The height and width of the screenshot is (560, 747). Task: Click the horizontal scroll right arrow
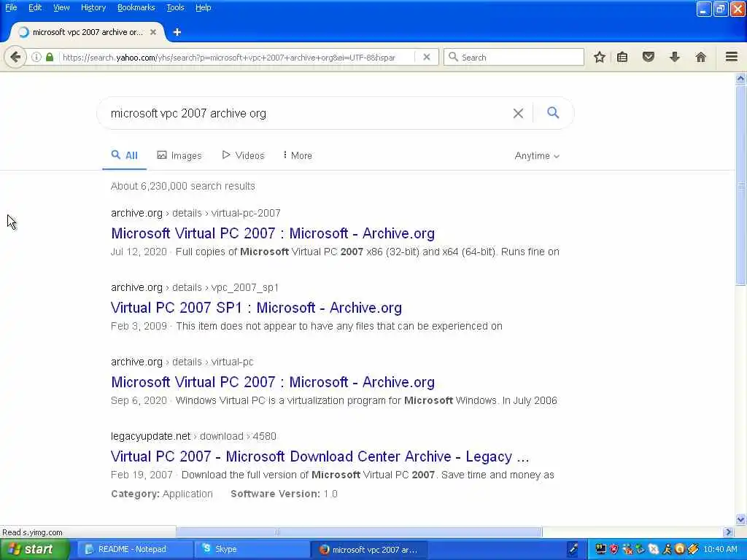click(x=729, y=532)
